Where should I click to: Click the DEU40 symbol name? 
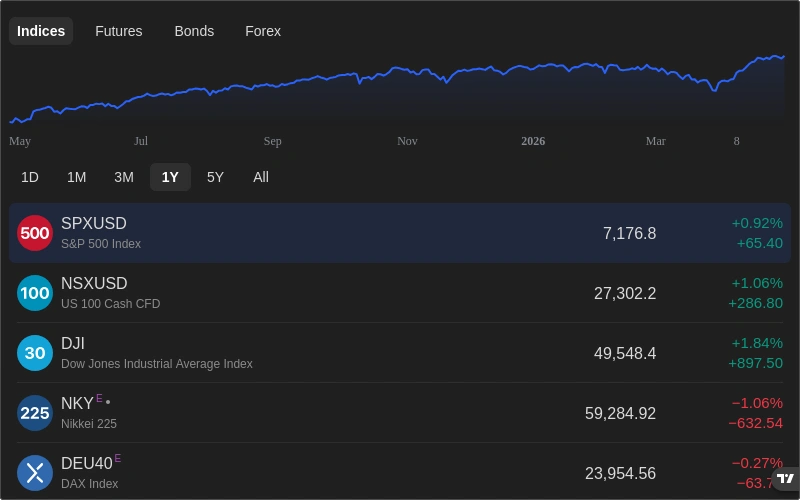(x=87, y=463)
